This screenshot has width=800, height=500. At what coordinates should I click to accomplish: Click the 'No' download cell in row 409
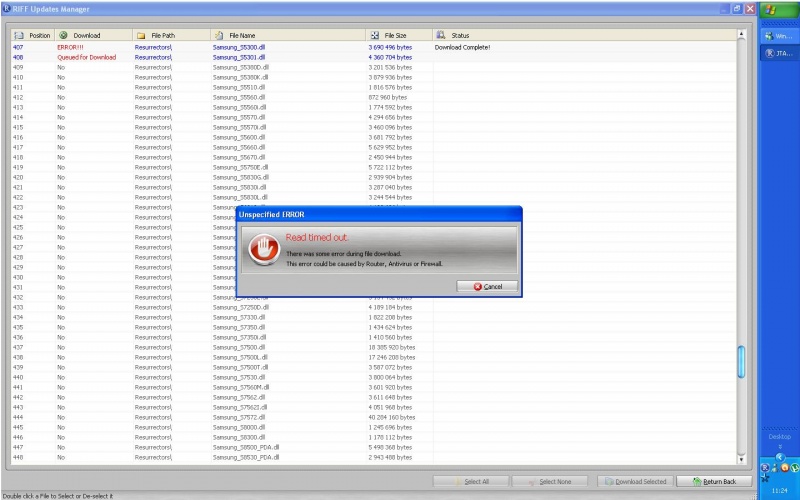pyautogui.click(x=61, y=67)
